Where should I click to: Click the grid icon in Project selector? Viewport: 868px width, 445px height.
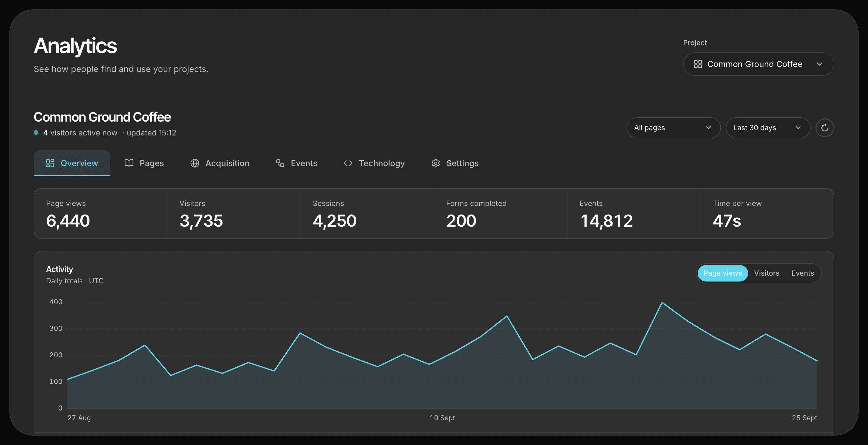(698, 64)
